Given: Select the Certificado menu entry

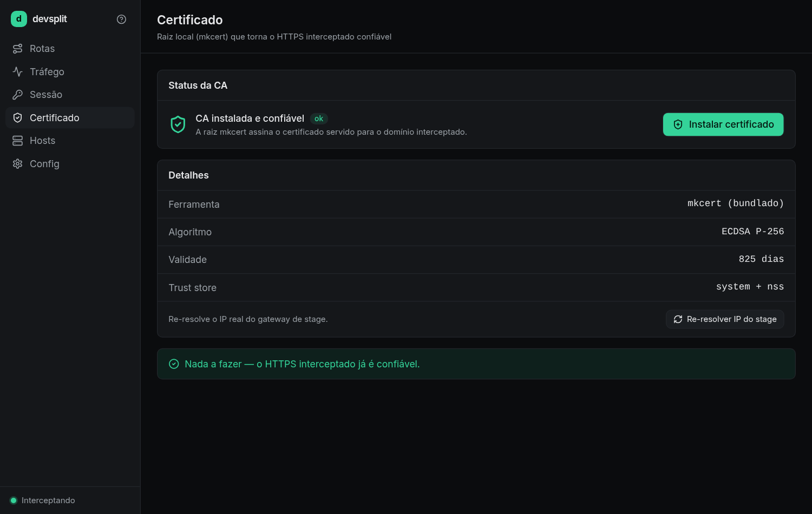Looking at the screenshot, I should 70,117.
